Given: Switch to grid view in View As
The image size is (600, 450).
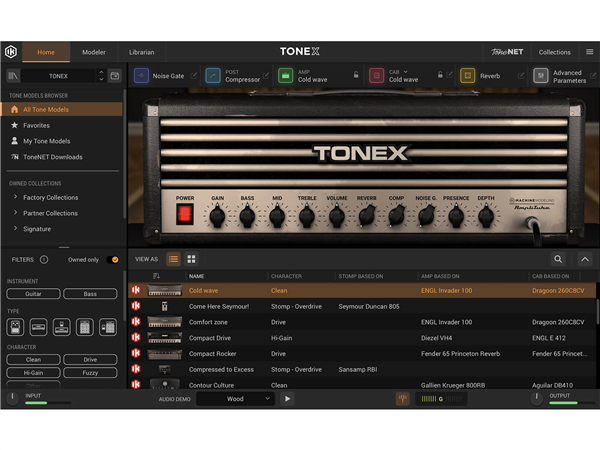Looking at the screenshot, I should pyautogui.click(x=192, y=259).
